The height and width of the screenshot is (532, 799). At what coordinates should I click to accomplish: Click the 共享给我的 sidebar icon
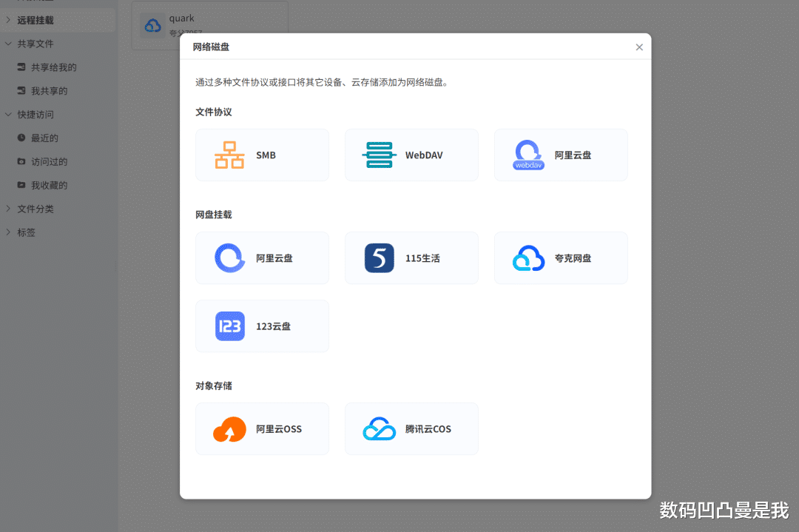pos(21,67)
